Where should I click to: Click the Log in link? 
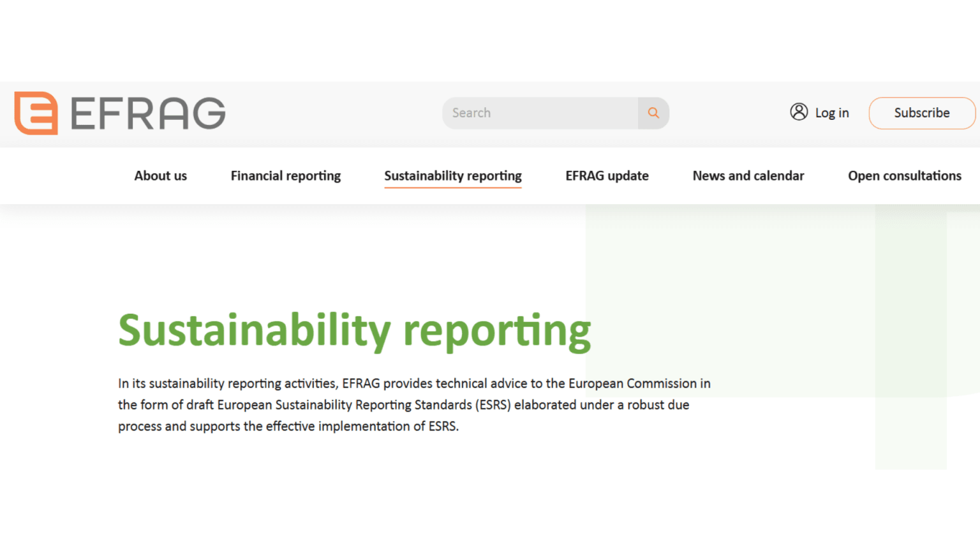[x=831, y=112]
